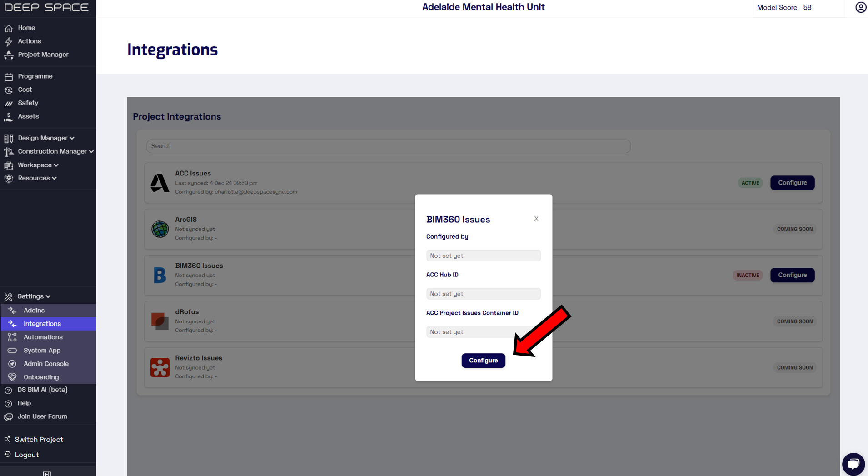The height and width of the screenshot is (476, 868).
Task: Click Configure in the BIM360 Issues dialog
Action: tap(483, 360)
